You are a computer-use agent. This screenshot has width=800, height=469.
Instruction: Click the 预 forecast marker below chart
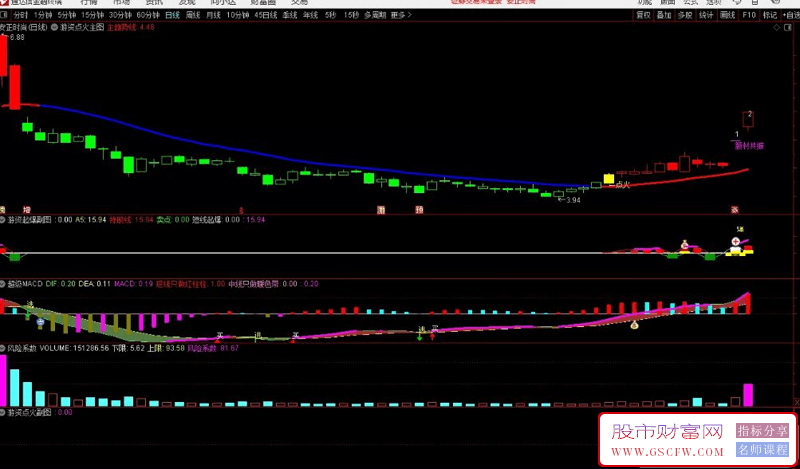tap(419, 210)
